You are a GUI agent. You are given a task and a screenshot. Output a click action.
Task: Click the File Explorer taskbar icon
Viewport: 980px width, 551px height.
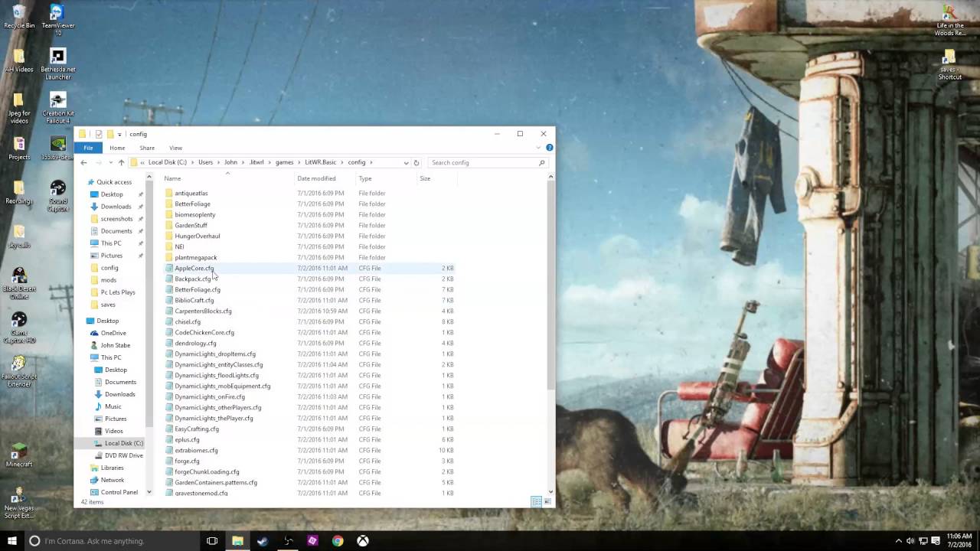(237, 540)
